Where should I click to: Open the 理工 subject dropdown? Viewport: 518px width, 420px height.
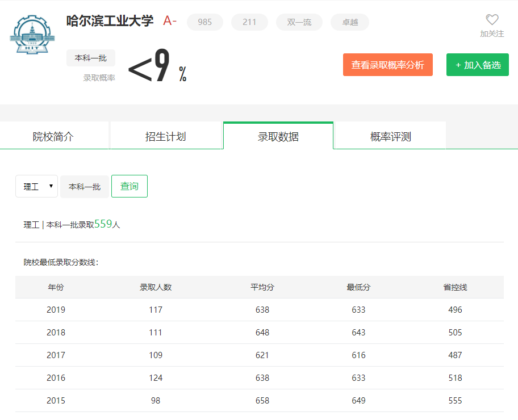[37, 186]
